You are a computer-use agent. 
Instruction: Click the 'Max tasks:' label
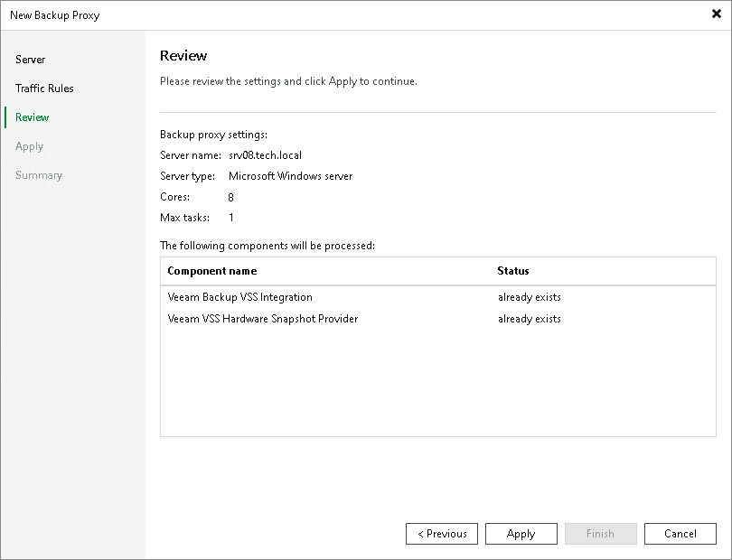pos(185,218)
